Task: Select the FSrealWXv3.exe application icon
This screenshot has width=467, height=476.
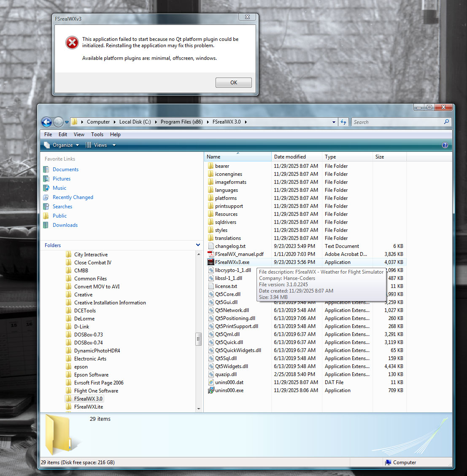Action: 211,262
